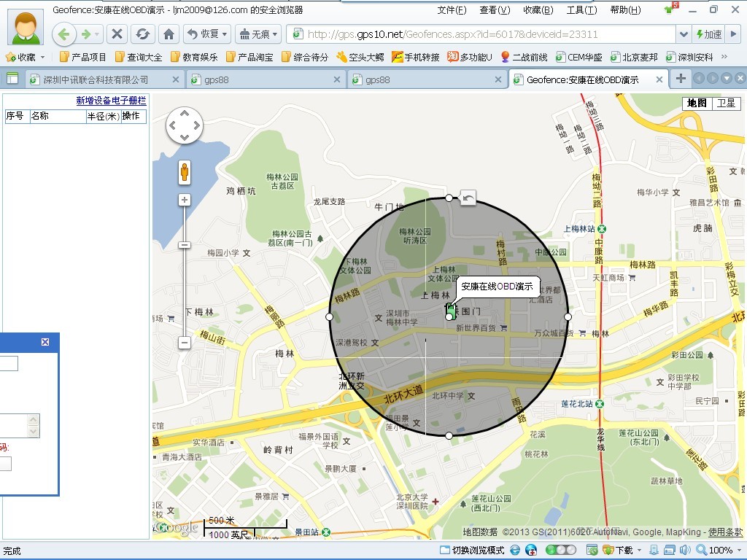Viewport: 747px width, 560px height.
Task: Open the 恢复 dropdown arrow
Action: [225, 34]
